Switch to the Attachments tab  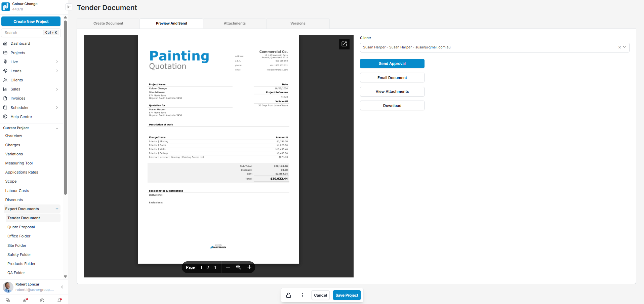(x=235, y=24)
